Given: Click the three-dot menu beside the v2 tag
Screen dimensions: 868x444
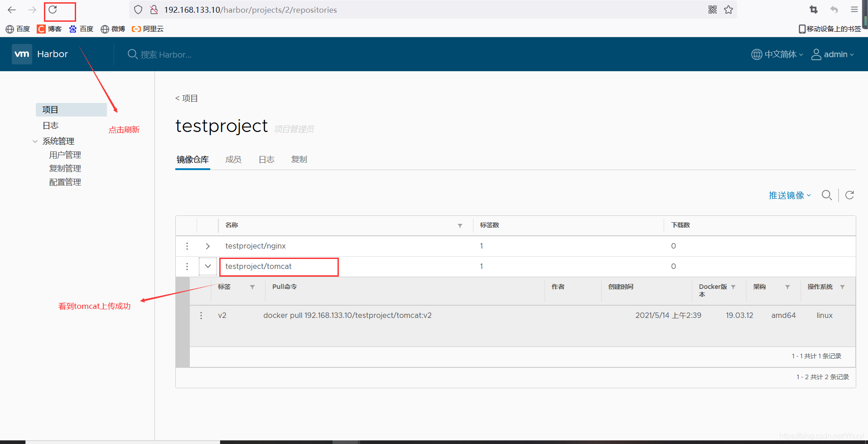Looking at the screenshot, I should click(201, 315).
